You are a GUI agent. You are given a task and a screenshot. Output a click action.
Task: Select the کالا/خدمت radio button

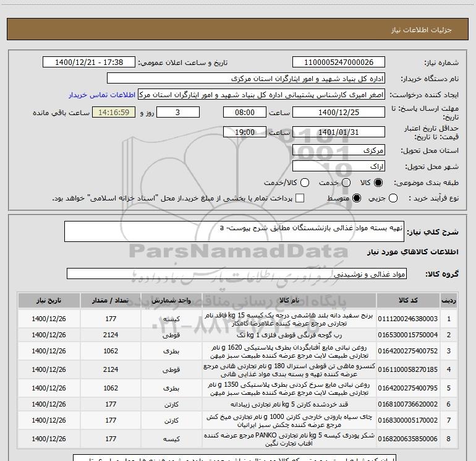pos(305,183)
